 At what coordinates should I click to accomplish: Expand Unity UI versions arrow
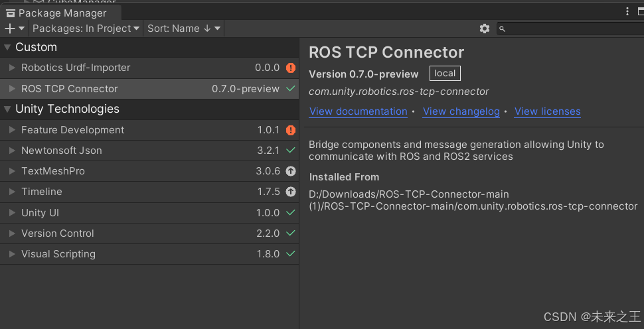pos(13,212)
